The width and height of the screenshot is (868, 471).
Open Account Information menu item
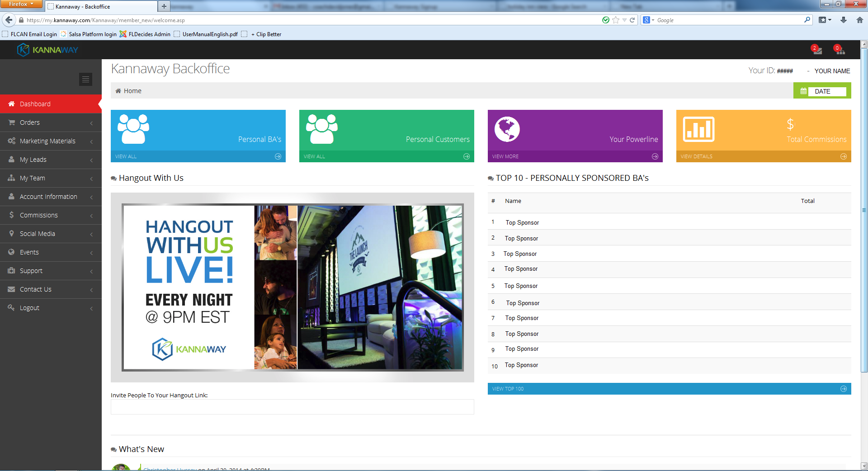pyautogui.click(x=51, y=197)
